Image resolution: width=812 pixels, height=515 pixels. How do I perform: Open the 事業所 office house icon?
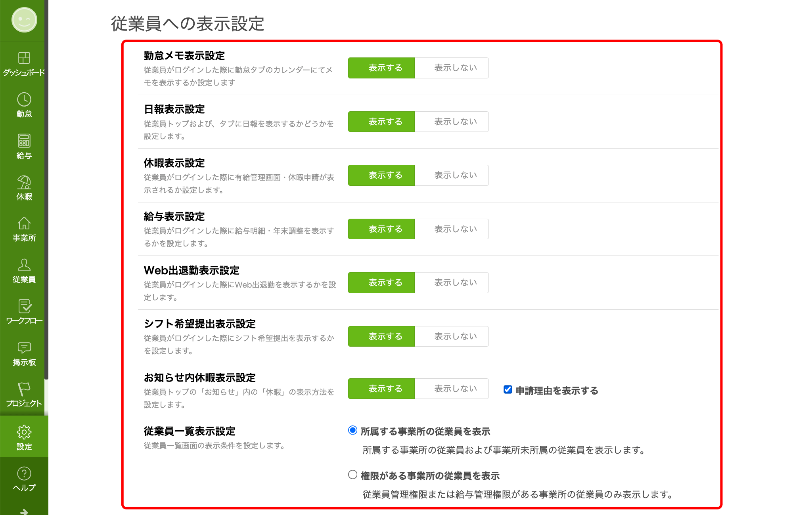tap(24, 224)
